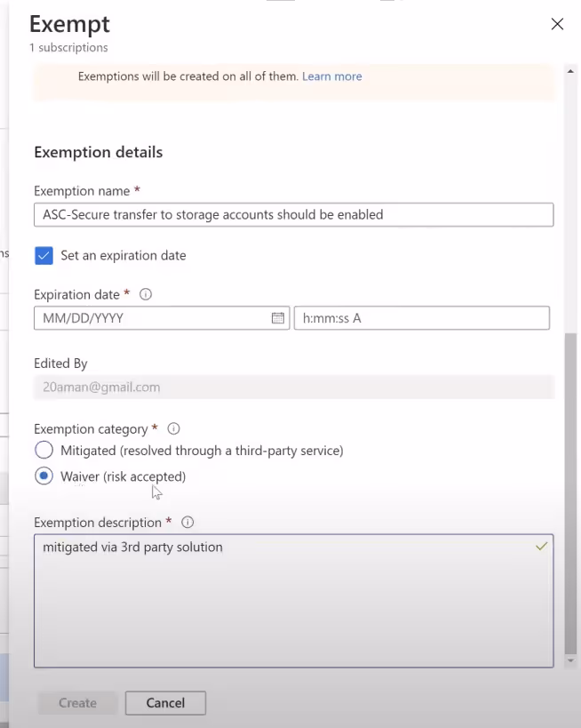Viewport: 581px width, 728px height.
Task: Click the Edited By email field
Action: (x=294, y=388)
